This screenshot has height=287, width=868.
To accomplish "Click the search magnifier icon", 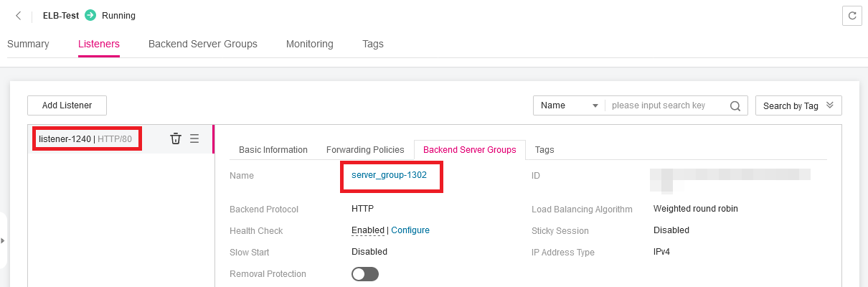I will [x=735, y=105].
